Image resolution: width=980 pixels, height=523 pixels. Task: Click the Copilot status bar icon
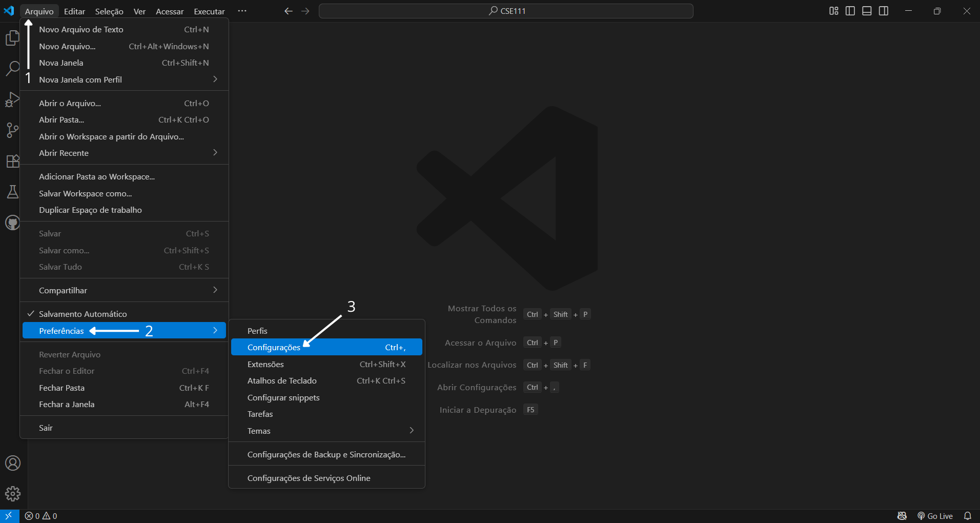(902, 516)
